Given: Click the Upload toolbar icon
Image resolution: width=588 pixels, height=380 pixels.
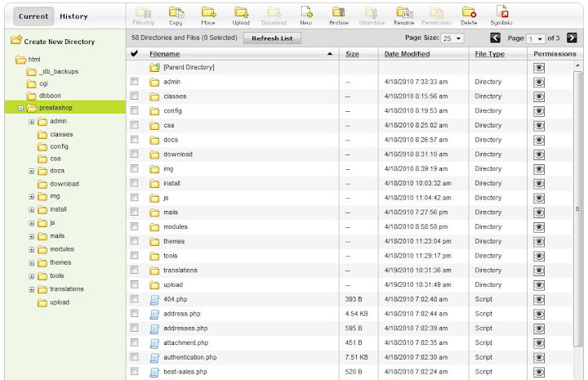Looking at the screenshot, I should pyautogui.click(x=241, y=12).
